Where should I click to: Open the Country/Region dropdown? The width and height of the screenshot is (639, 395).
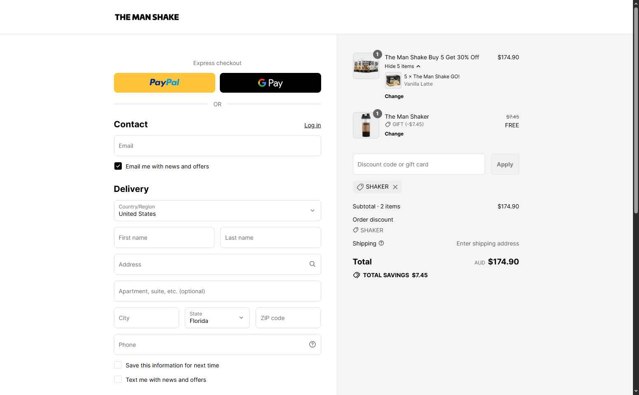pyautogui.click(x=217, y=210)
